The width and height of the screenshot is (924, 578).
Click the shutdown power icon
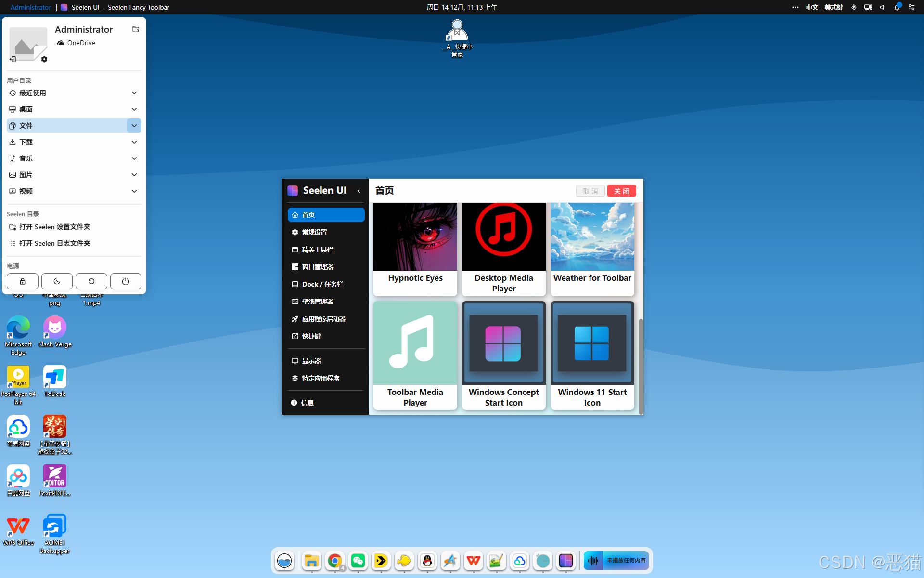(x=126, y=281)
